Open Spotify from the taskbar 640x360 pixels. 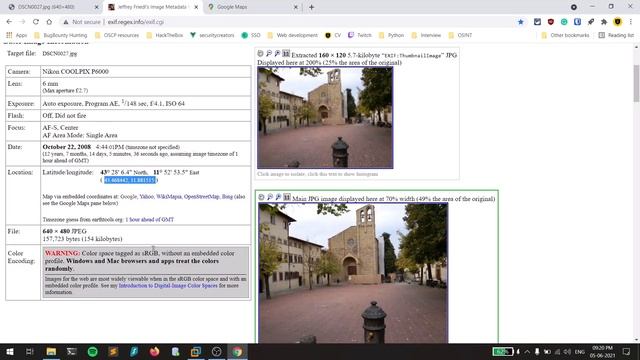pyautogui.click(x=93, y=351)
